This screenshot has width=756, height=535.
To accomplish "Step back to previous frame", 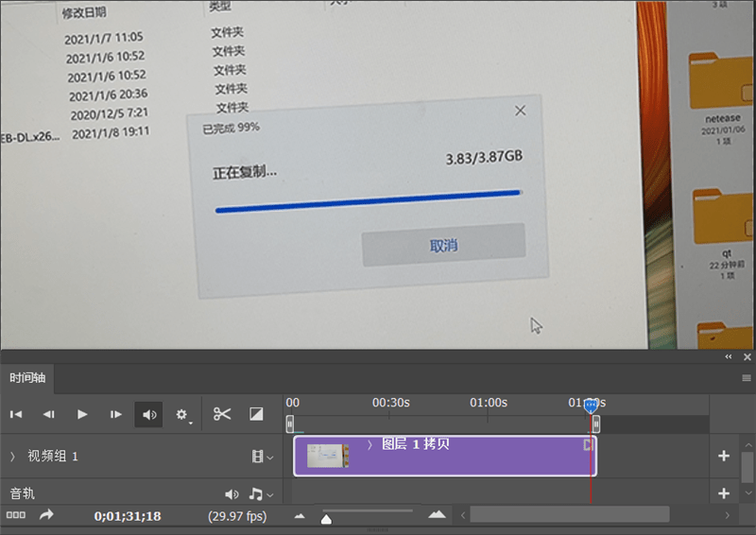I will tap(49, 414).
